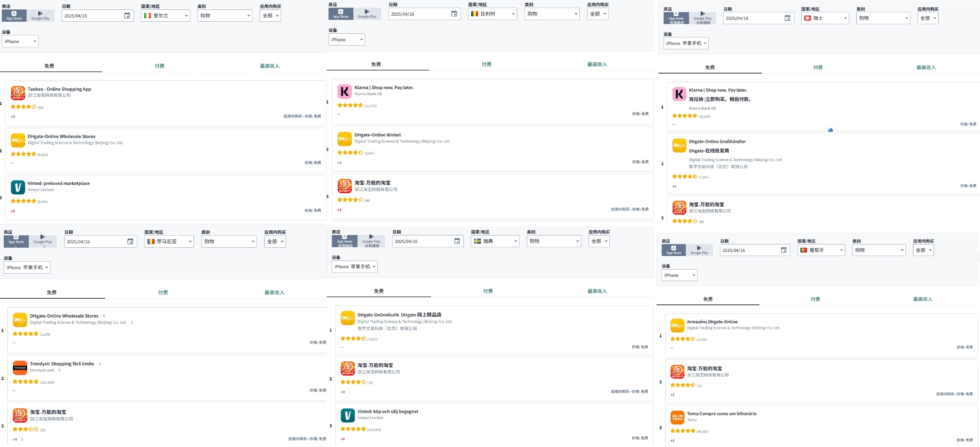Image resolution: width=980 pixels, height=447 pixels.
Task: Open calendar picker in Belgium panel
Action: pyautogui.click(x=454, y=14)
